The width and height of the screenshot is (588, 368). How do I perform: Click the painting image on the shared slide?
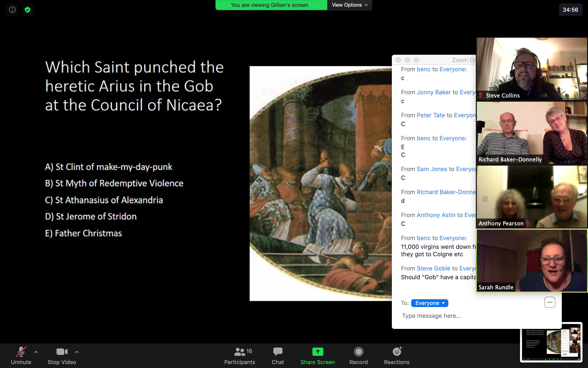pos(320,184)
